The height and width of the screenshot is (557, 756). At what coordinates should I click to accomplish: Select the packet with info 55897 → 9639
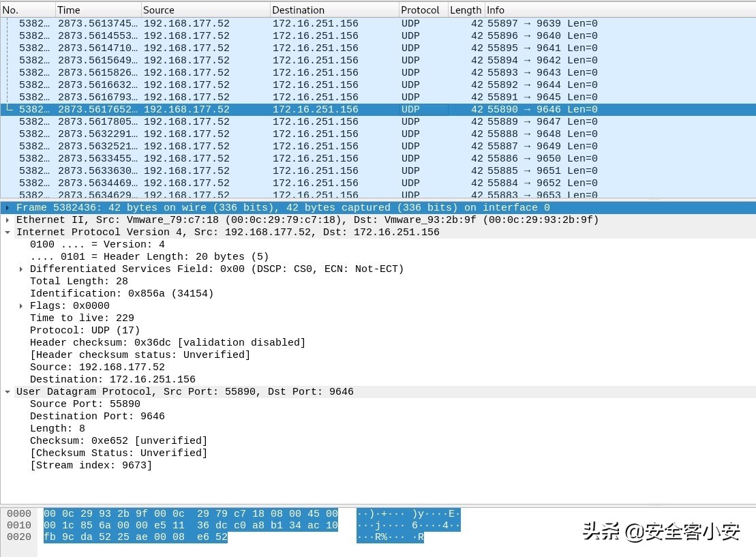coord(542,24)
